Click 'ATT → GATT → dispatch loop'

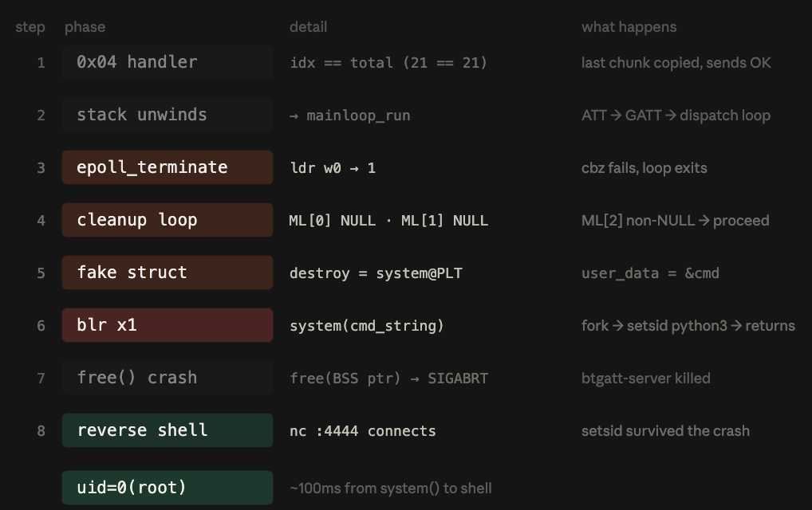[676, 116]
